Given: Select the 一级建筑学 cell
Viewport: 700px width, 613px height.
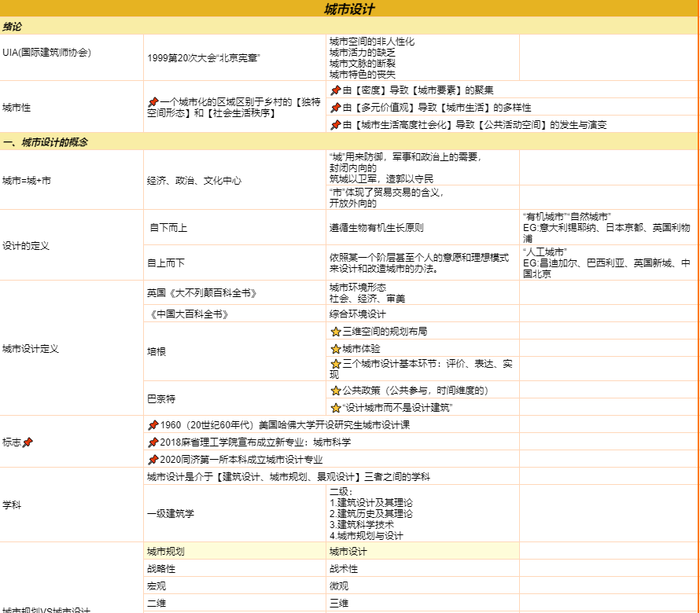Looking at the screenshot, I should coord(234,513).
